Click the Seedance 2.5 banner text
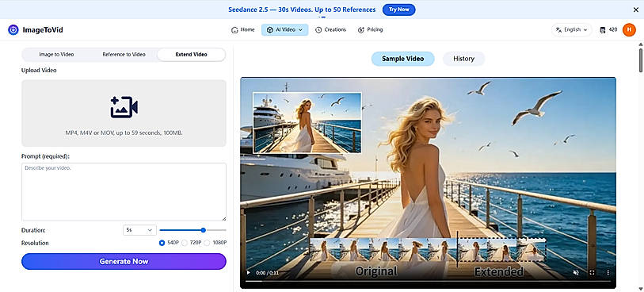The width and height of the screenshot is (644, 292). [302, 10]
